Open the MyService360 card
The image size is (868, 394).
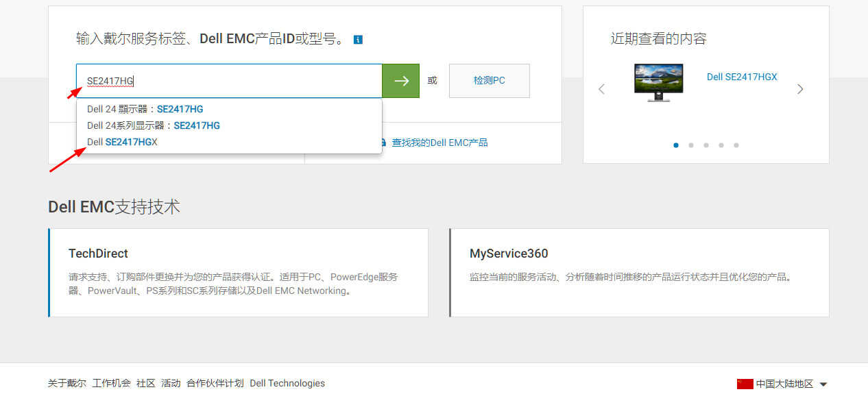pos(639,273)
